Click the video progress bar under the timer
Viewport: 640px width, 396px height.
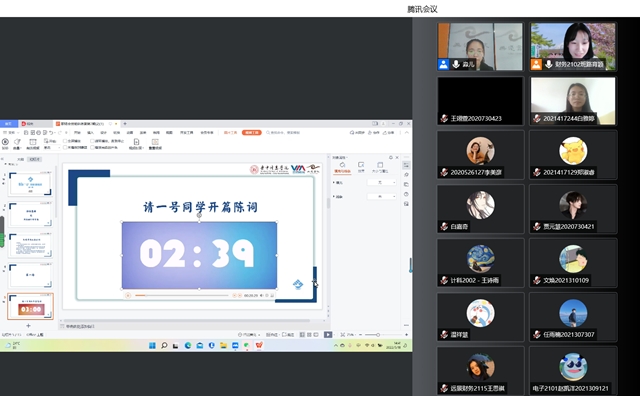click(x=182, y=295)
